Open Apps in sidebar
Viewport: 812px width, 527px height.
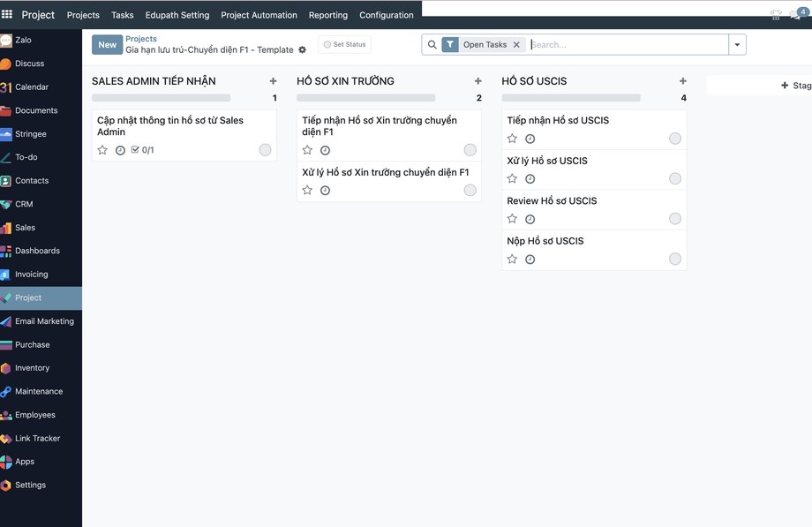click(x=41, y=462)
